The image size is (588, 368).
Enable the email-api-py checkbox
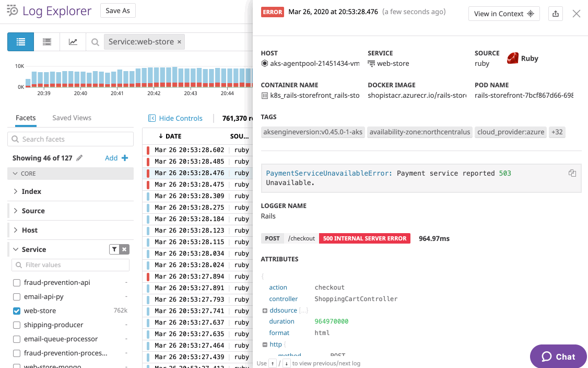(x=17, y=296)
